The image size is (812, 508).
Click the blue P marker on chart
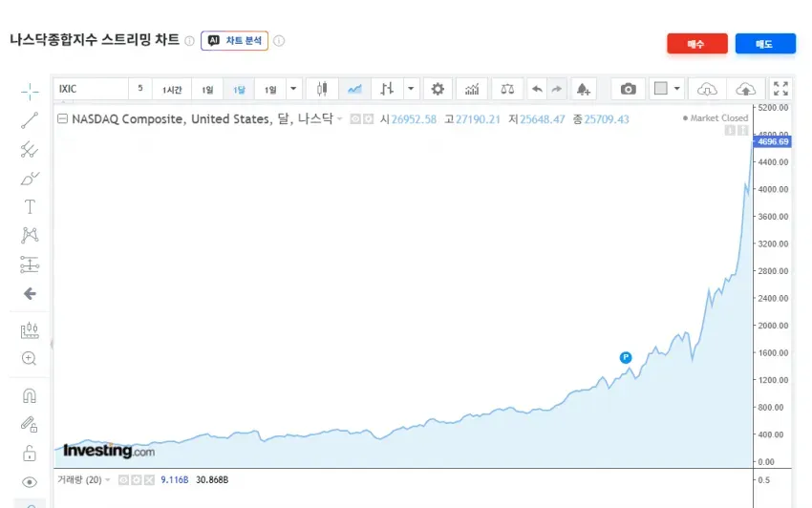626,357
